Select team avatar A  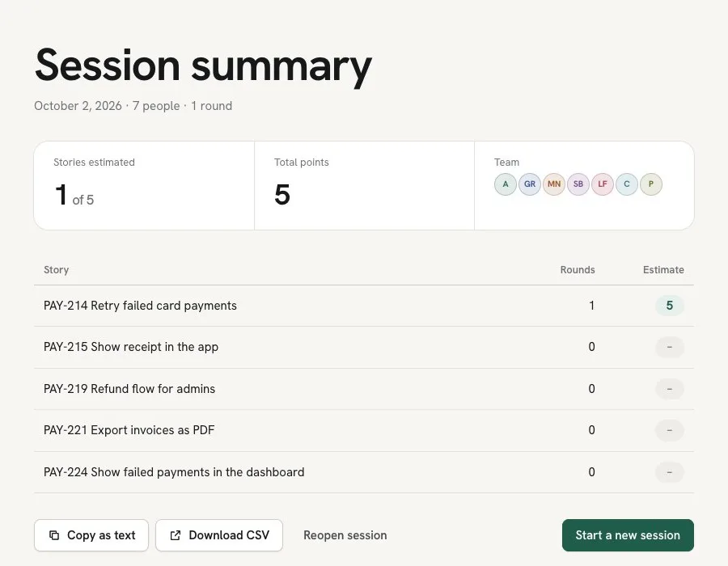coord(506,184)
